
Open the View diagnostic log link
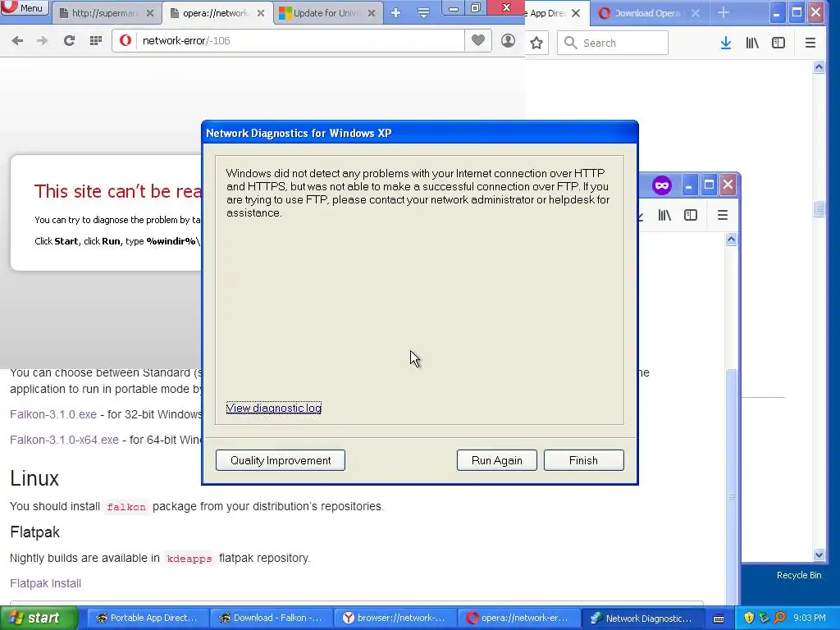click(x=274, y=409)
